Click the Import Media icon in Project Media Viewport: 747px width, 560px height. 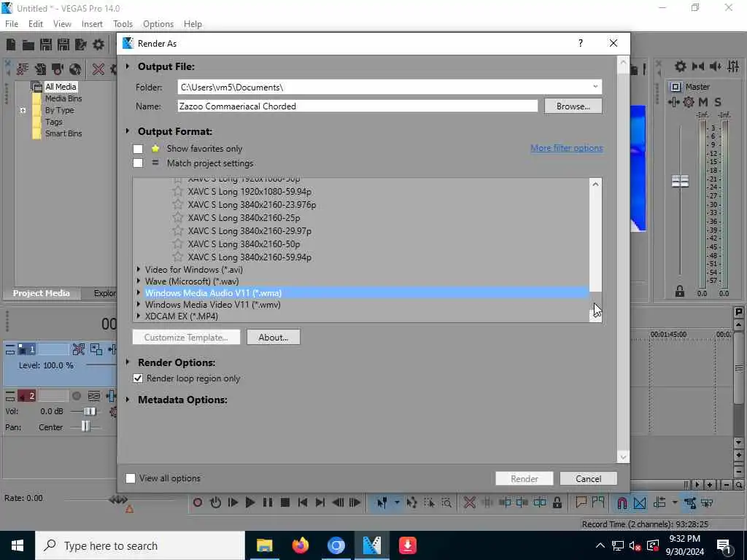23,69
